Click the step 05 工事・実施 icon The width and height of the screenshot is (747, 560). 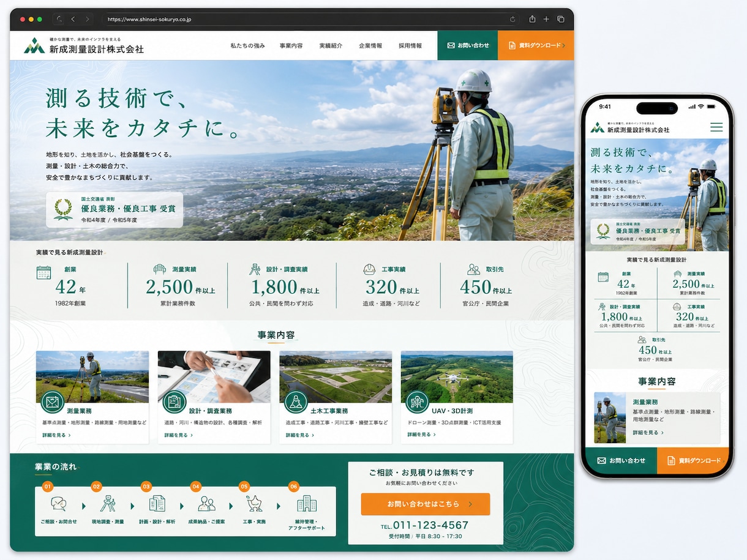click(x=254, y=504)
